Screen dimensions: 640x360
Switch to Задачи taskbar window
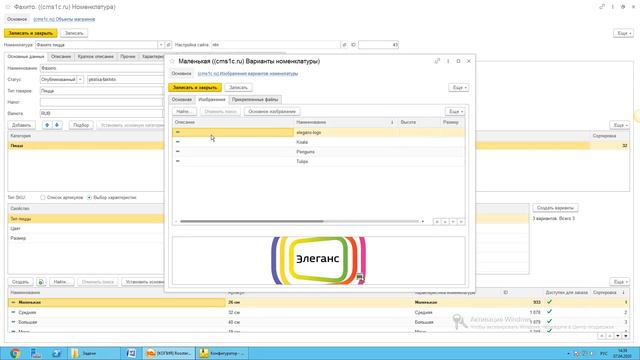93,353
